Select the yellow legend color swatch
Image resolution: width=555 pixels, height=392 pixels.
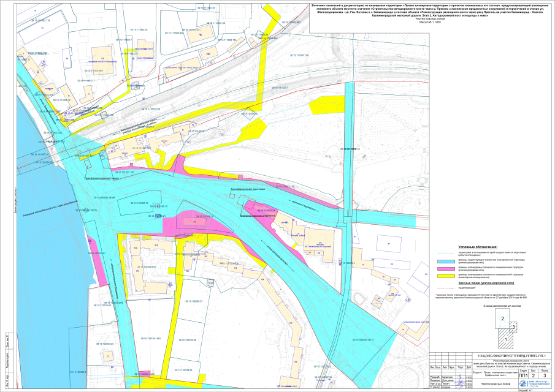pos(446,276)
